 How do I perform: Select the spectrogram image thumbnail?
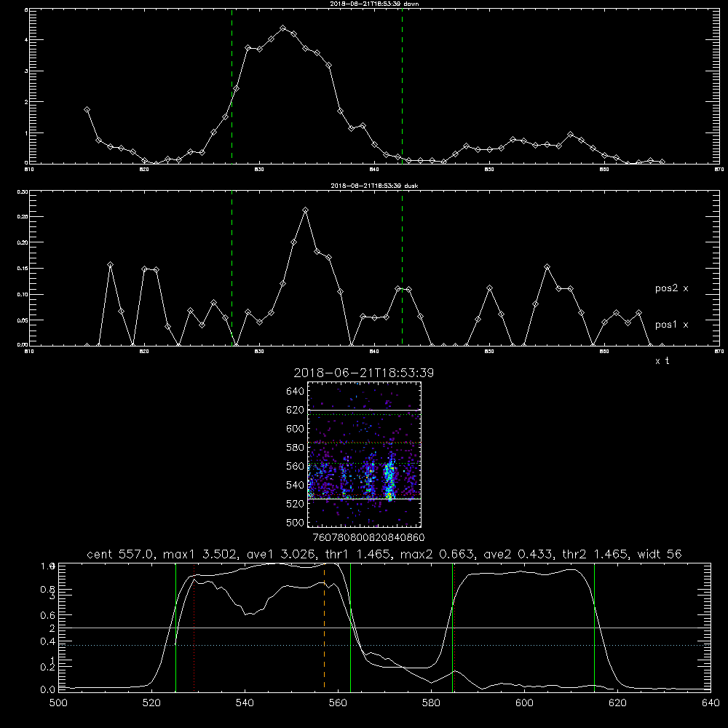[365, 454]
